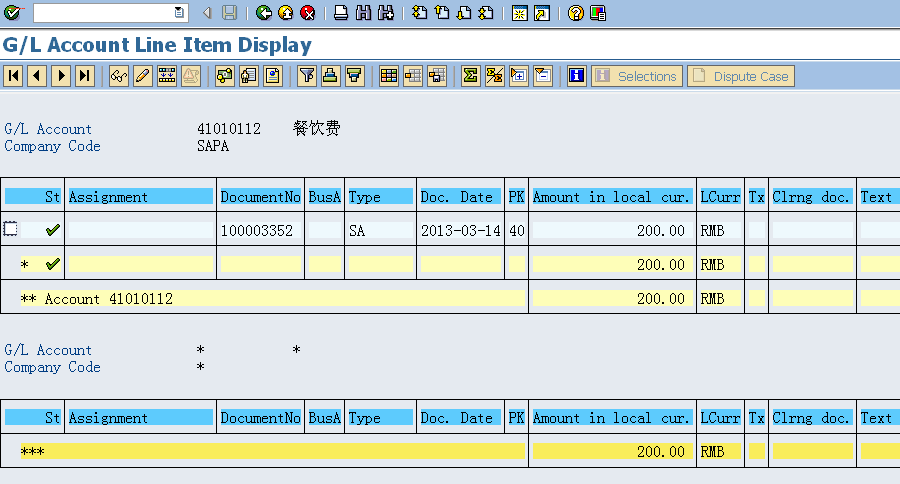Click the Previous Item arrow button
This screenshot has height=484, width=900.
coord(37,76)
